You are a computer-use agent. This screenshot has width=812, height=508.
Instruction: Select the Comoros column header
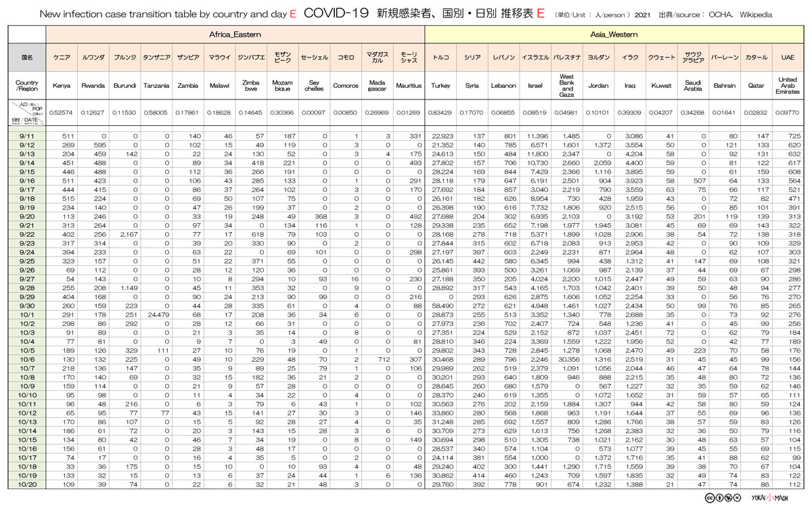click(x=345, y=86)
